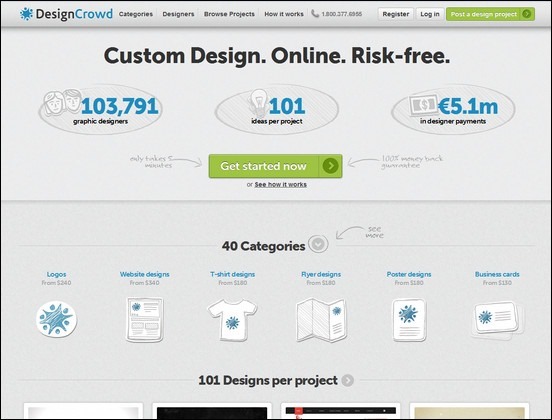Open the Designers menu item
552x420 pixels.
178,14
